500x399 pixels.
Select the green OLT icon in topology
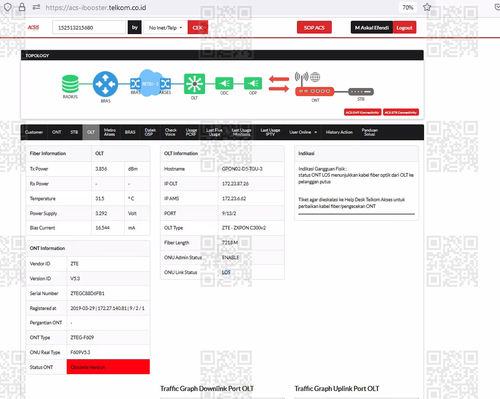click(x=194, y=83)
